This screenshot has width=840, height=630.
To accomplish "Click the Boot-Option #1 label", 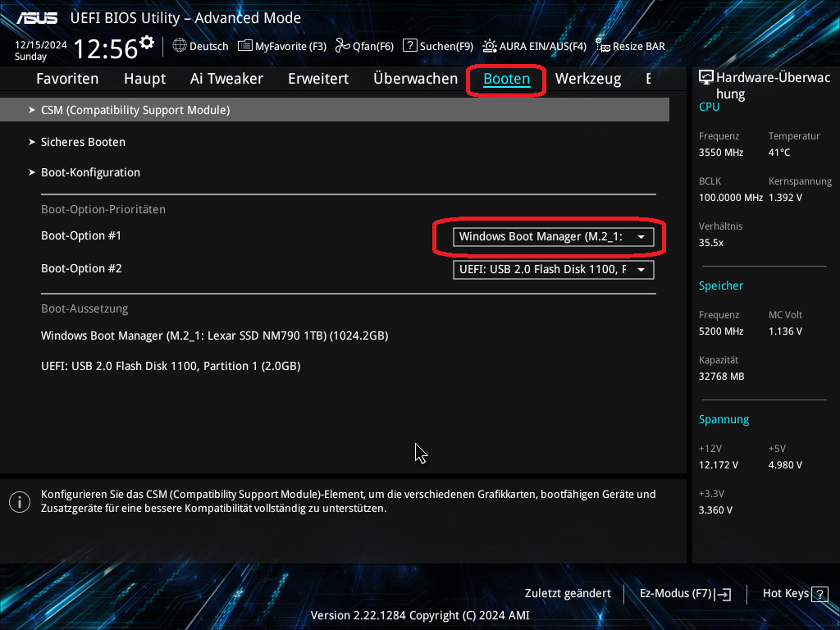I will (x=81, y=235).
